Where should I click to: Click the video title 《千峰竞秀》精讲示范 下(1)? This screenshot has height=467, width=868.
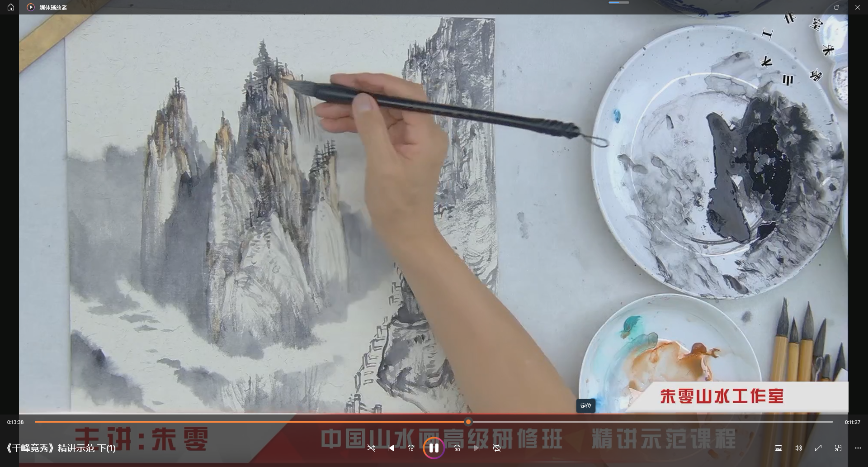pyautogui.click(x=61, y=448)
